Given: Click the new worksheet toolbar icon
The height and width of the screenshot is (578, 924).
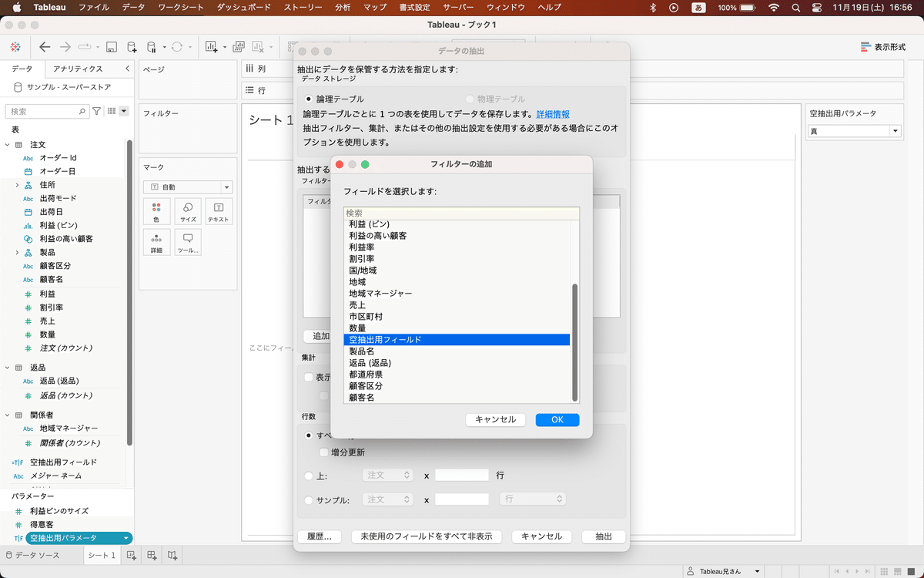Looking at the screenshot, I should [x=211, y=47].
